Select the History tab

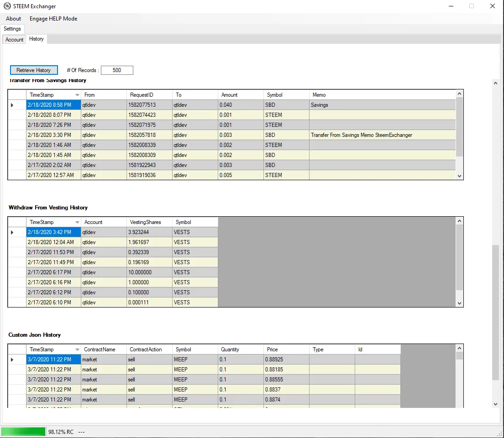click(37, 39)
